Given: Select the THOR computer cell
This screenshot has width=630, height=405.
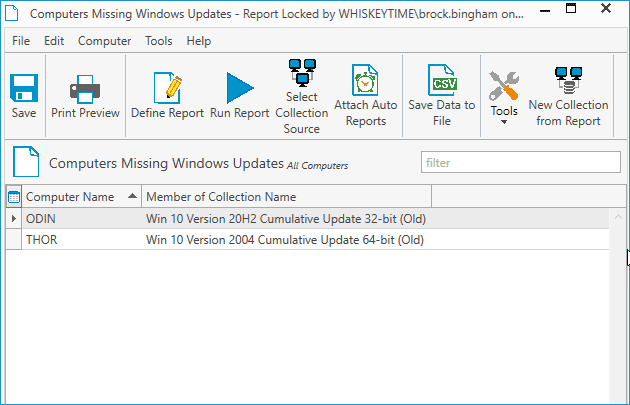Looking at the screenshot, I should [x=82, y=239].
